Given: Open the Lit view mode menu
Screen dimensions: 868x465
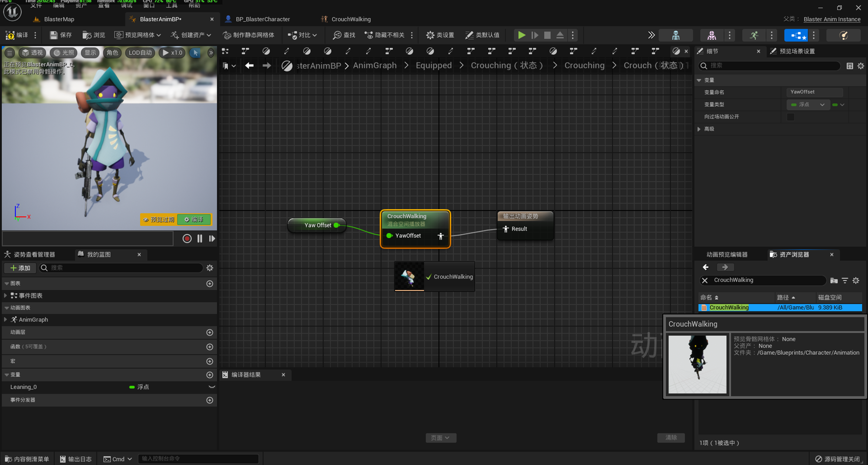Looking at the screenshot, I should (64, 53).
